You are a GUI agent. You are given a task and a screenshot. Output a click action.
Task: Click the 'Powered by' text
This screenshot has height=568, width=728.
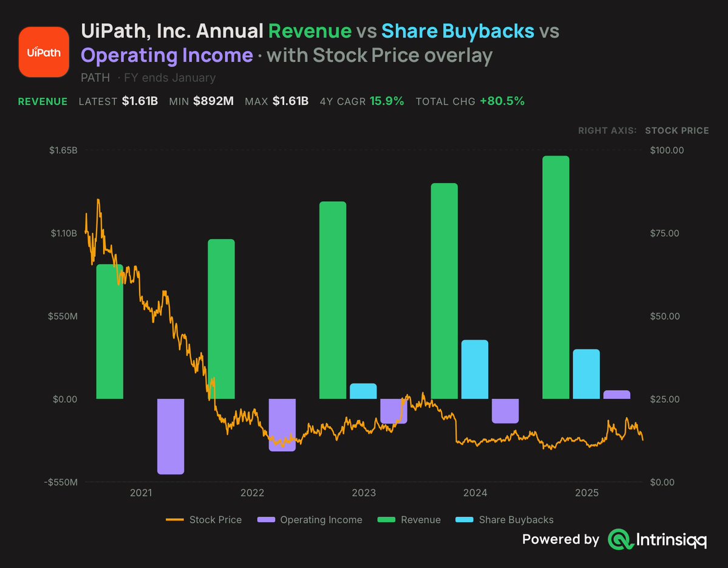point(561,539)
